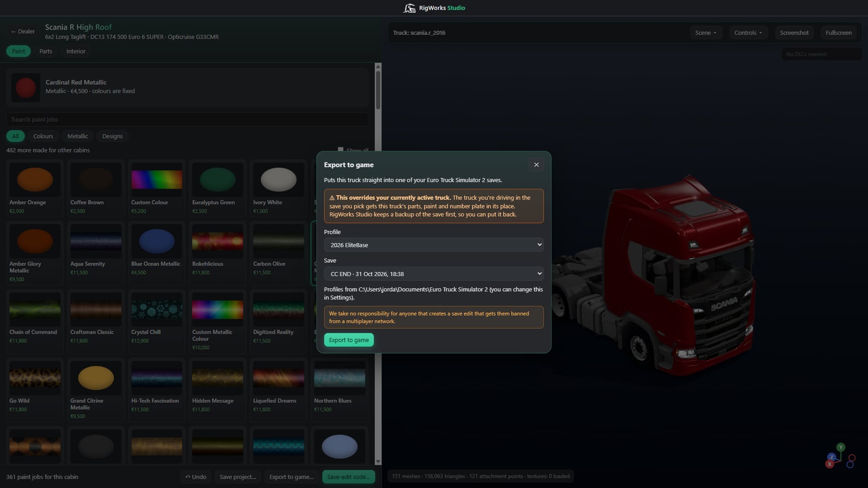Screen dimensions: 868x488
Task: Pick the Liquefied Dreams design
Action: tap(278, 390)
